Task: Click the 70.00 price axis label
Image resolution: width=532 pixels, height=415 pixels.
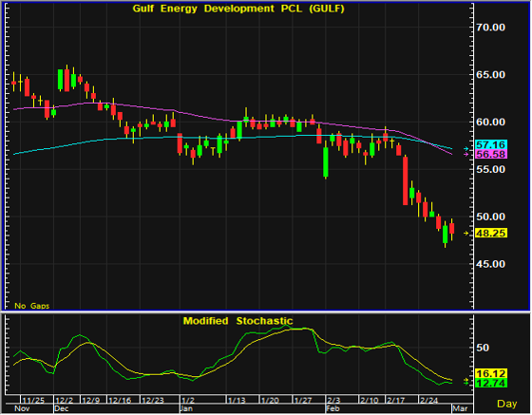Action: click(490, 28)
